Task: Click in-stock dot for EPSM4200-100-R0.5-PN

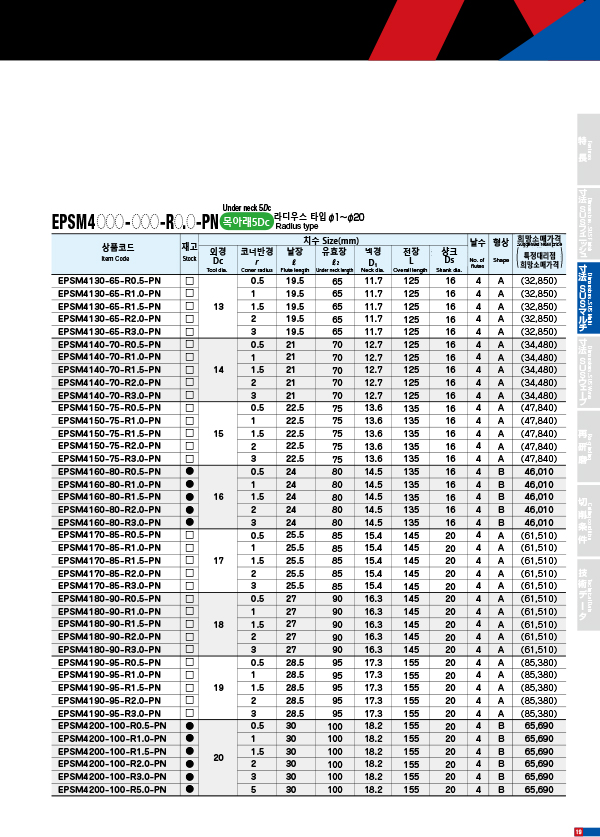Action: coord(190,726)
